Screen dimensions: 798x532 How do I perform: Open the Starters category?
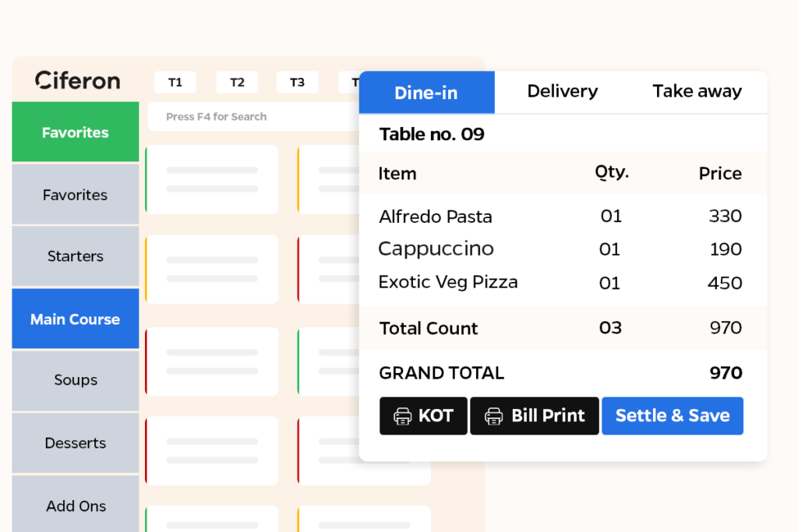(x=76, y=256)
